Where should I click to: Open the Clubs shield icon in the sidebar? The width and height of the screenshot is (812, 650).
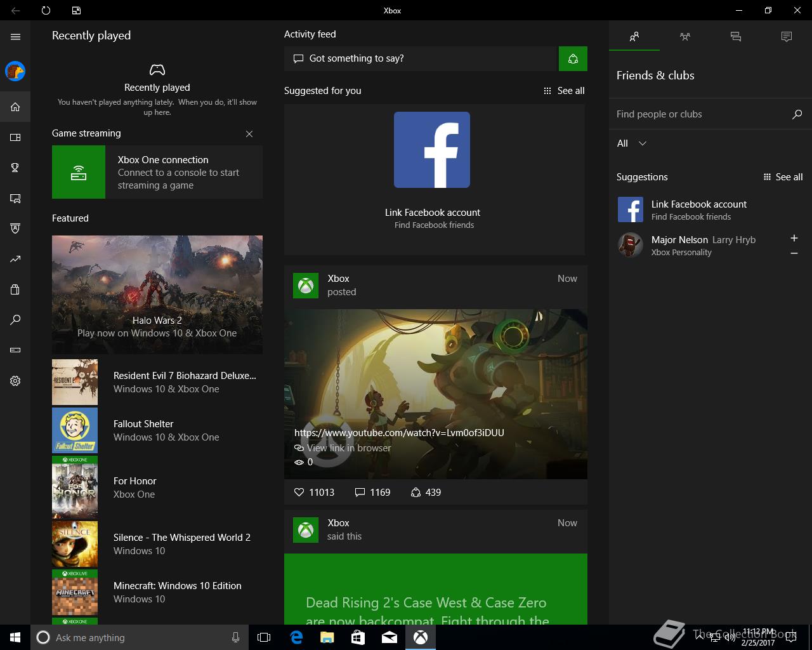tap(15, 229)
